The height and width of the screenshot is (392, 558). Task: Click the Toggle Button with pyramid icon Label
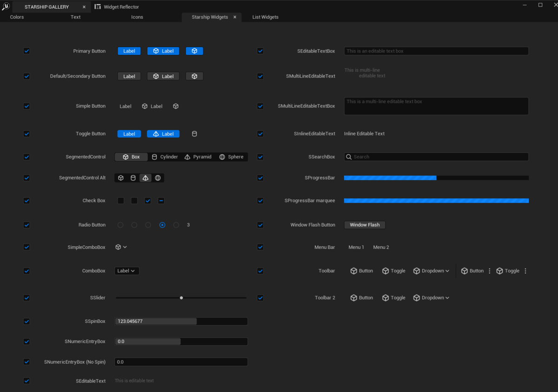pos(163,134)
